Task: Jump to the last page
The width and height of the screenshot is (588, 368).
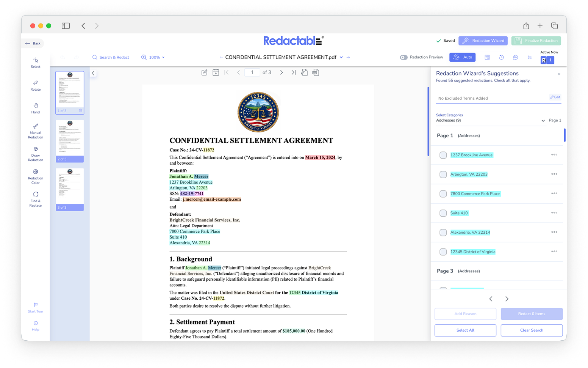Action: point(294,72)
